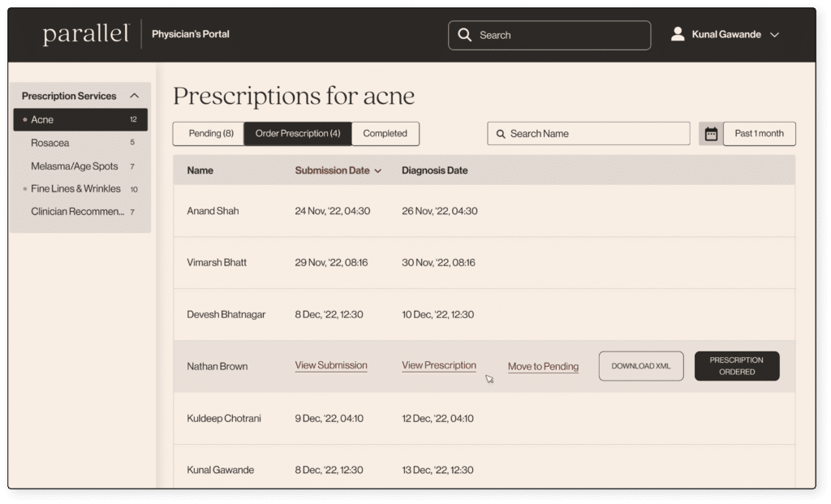Switch to the Completed tab
This screenshot has height=504, width=831.
385,133
